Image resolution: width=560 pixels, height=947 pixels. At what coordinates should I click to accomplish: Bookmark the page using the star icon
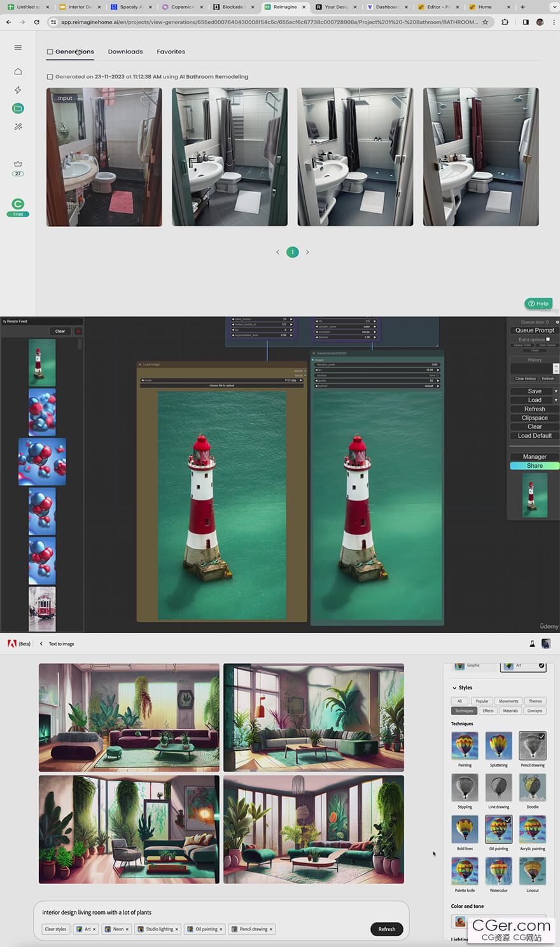(x=485, y=22)
